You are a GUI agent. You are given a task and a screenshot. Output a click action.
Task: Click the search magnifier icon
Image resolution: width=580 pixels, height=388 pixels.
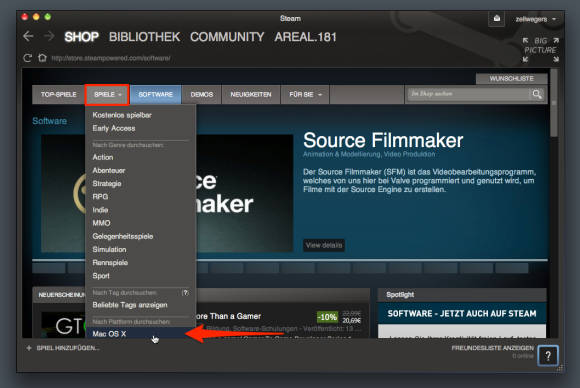coord(537,94)
